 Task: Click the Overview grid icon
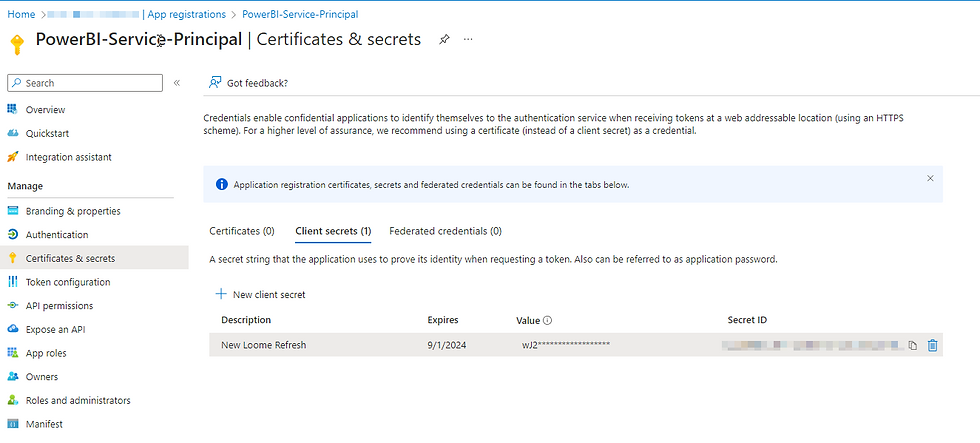click(12, 109)
